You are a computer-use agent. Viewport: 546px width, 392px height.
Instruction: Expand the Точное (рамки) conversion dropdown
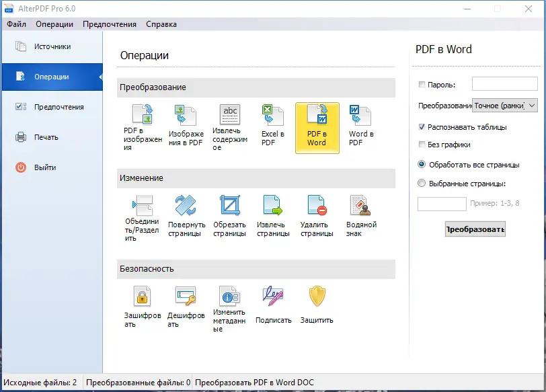click(504, 105)
